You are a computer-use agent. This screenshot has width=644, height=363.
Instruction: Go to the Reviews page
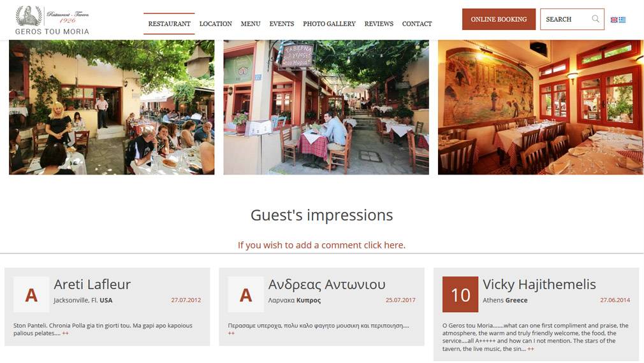[x=379, y=24]
